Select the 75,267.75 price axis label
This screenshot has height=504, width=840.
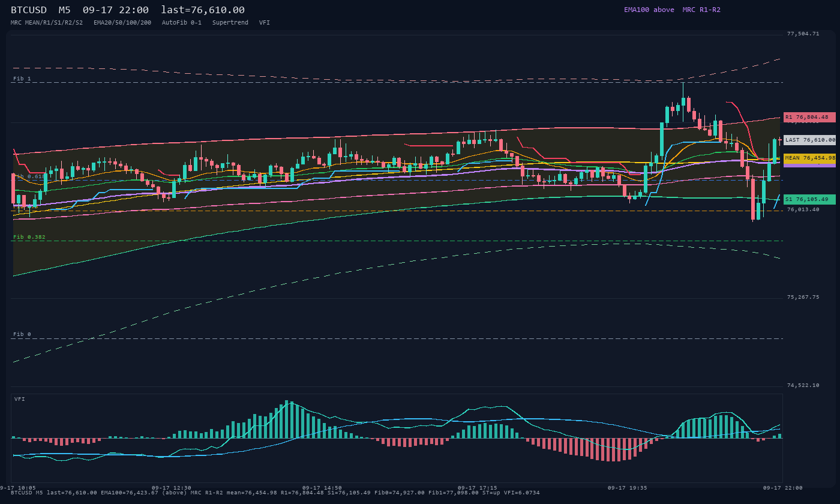[803, 297]
